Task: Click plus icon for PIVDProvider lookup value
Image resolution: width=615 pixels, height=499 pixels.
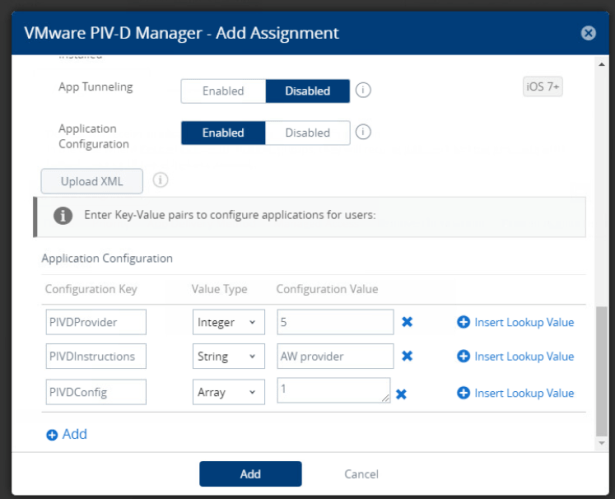Action: (463, 322)
